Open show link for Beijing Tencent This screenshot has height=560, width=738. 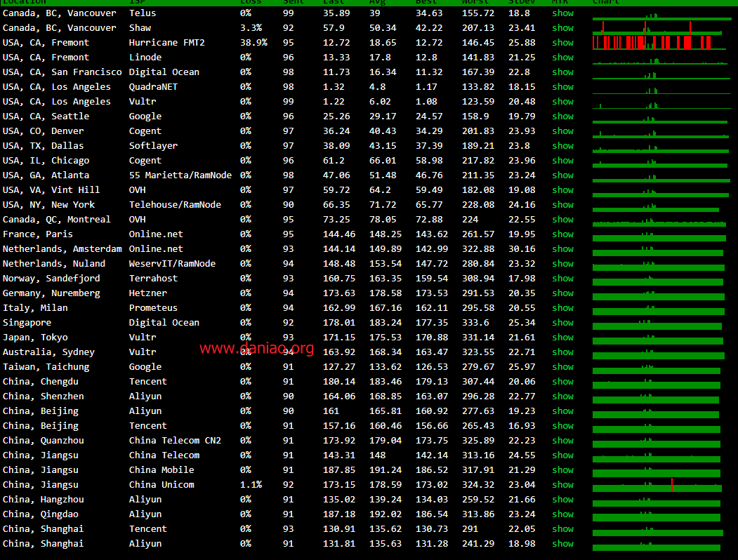[562, 425]
